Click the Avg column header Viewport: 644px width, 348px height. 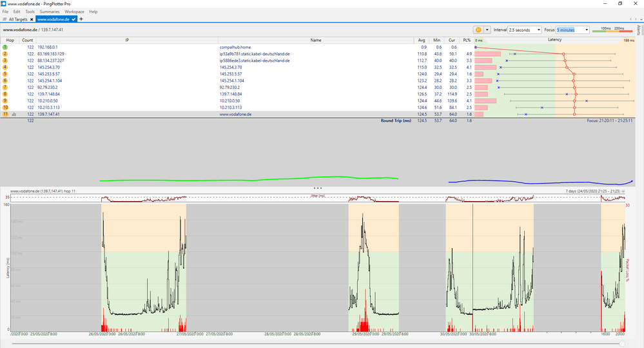click(x=422, y=40)
